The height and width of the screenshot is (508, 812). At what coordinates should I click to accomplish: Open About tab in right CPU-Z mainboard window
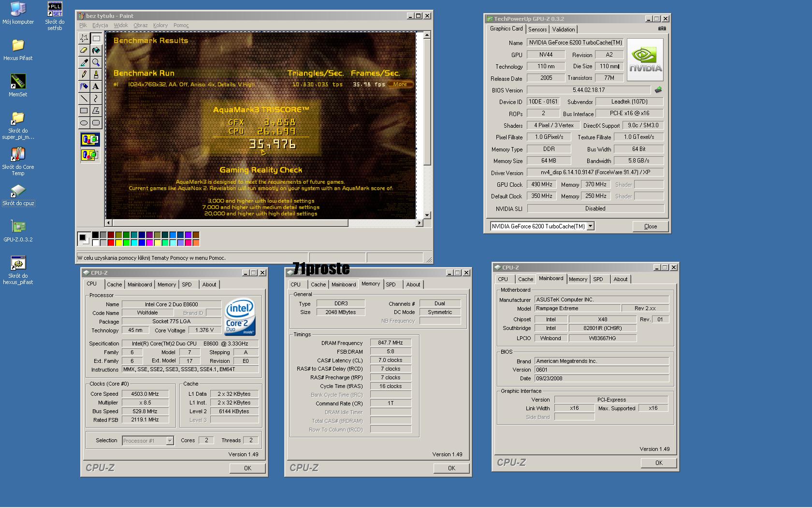[621, 279]
